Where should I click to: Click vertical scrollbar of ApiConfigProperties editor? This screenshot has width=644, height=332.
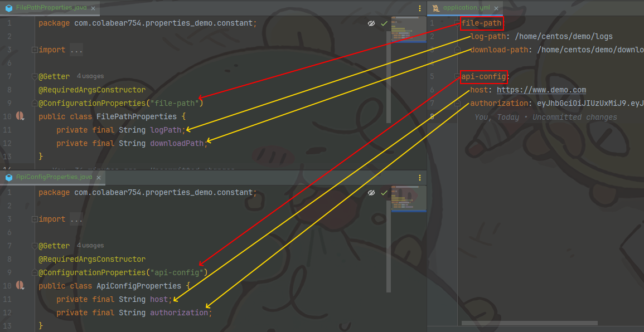click(x=389, y=247)
